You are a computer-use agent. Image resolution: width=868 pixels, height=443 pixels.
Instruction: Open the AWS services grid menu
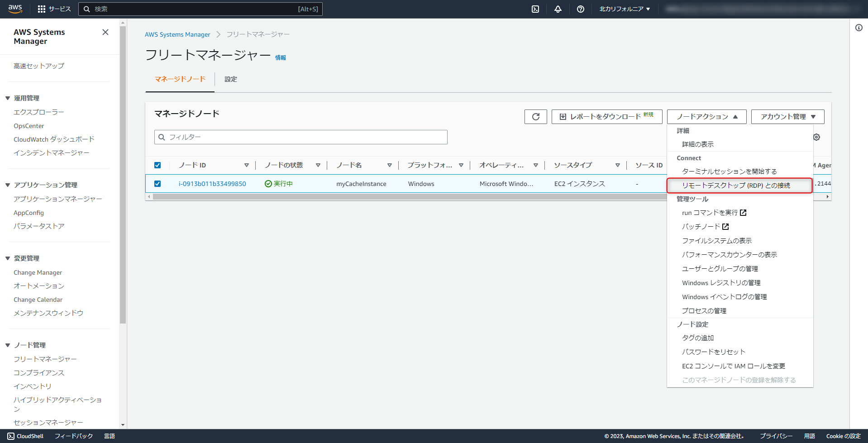[x=42, y=9]
